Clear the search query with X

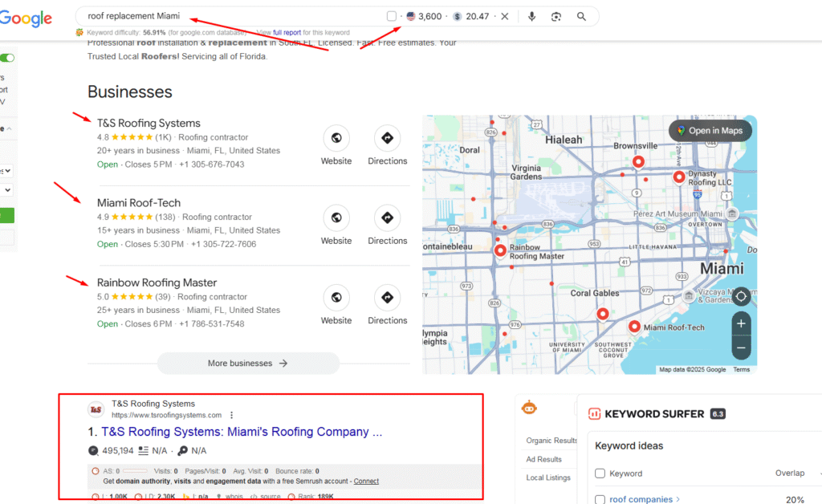[x=504, y=16]
